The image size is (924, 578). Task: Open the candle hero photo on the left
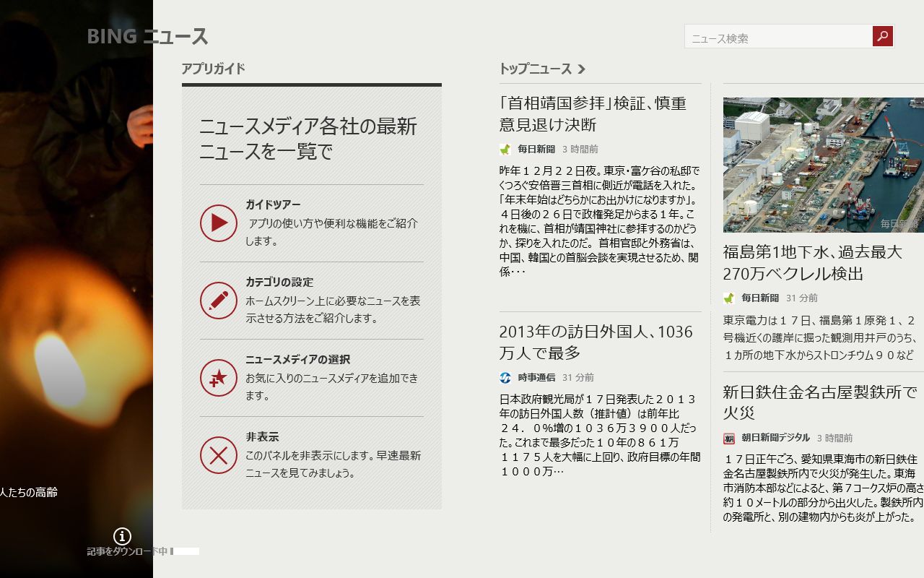click(x=76, y=289)
